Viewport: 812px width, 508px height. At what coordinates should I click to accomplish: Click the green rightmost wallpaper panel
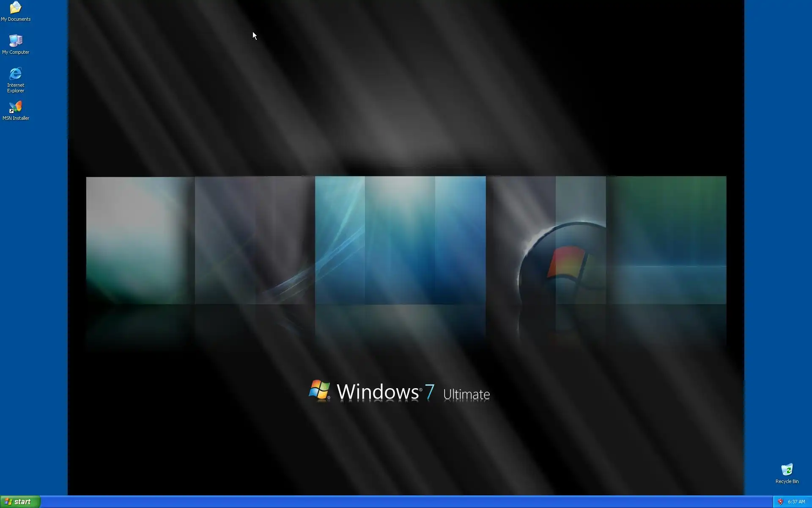(666, 239)
